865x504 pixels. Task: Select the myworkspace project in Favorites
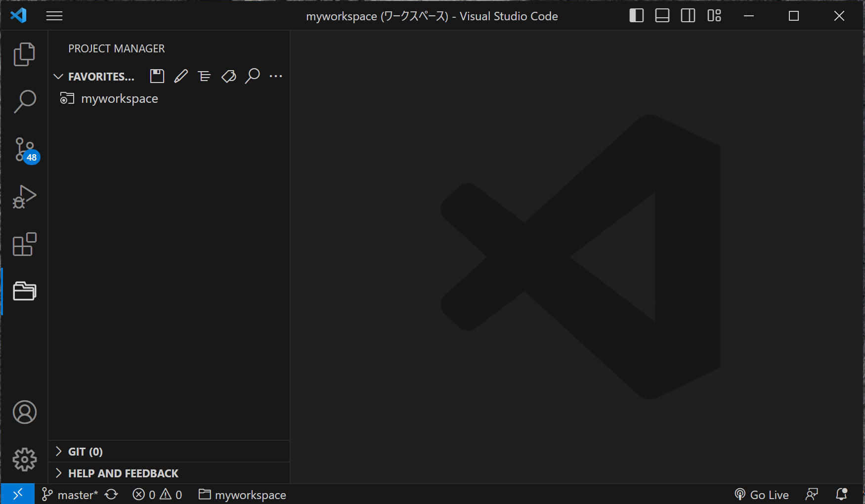click(169, 98)
